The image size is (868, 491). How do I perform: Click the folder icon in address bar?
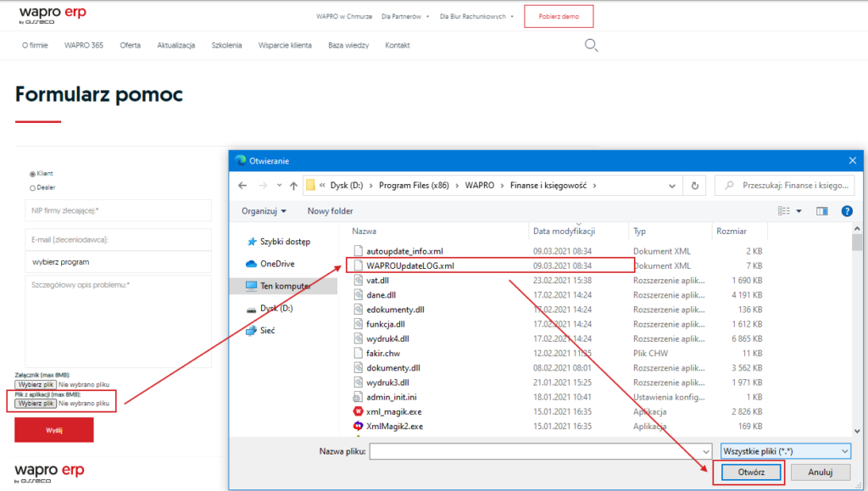pos(310,186)
